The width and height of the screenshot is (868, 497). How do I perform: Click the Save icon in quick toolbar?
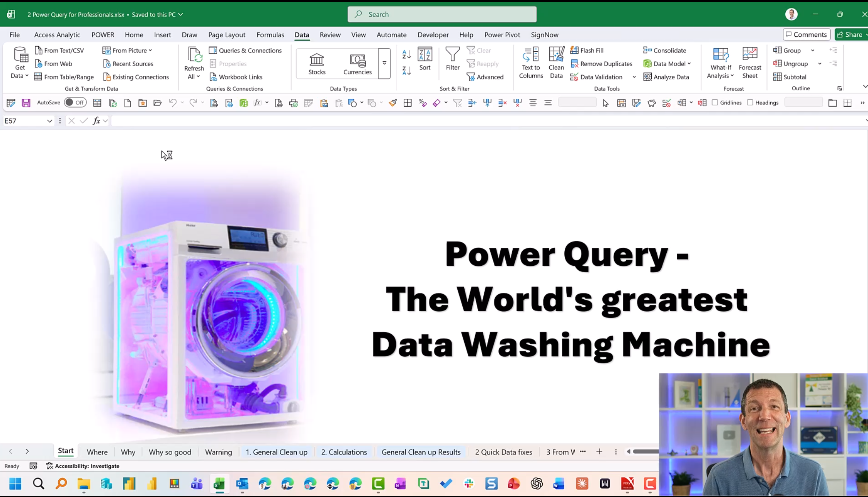(26, 103)
